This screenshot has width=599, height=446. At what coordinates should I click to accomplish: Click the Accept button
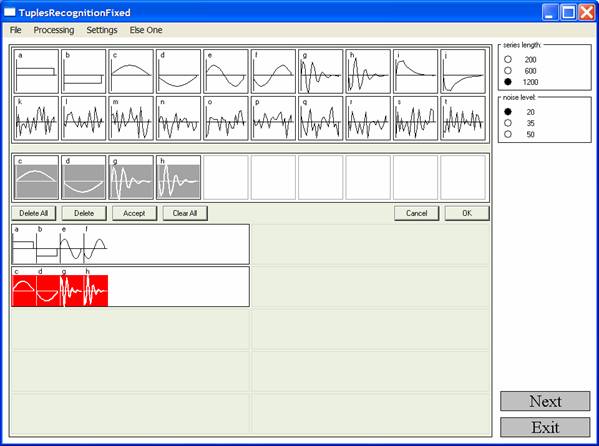[x=134, y=213]
